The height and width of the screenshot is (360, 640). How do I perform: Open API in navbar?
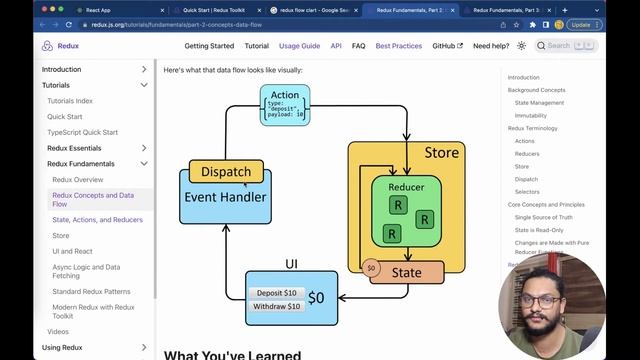(336, 46)
